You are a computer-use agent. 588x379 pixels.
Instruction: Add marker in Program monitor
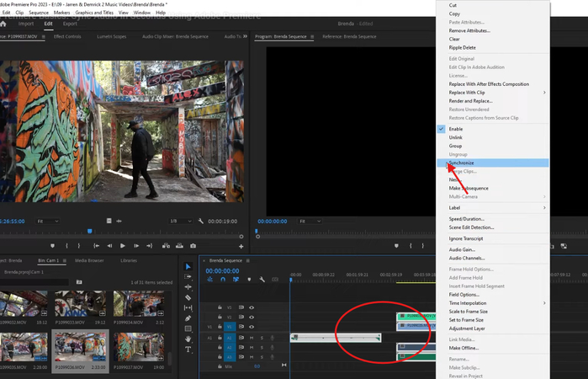pos(396,246)
